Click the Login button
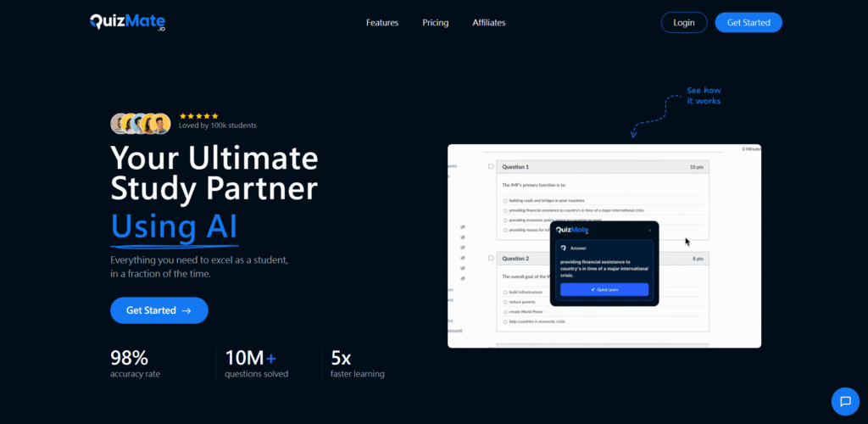Image resolution: width=868 pixels, height=424 pixels. (x=684, y=23)
